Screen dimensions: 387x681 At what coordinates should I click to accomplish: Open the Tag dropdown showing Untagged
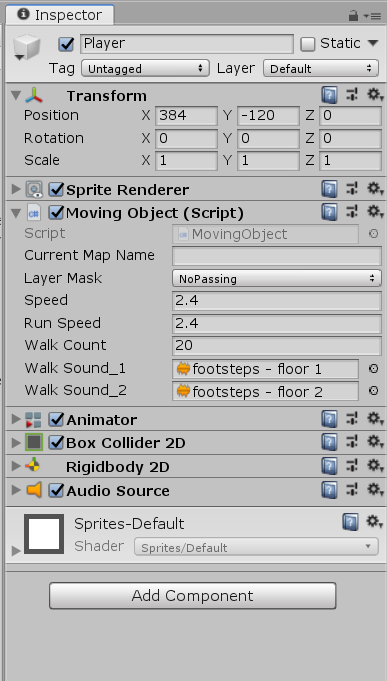click(145, 69)
